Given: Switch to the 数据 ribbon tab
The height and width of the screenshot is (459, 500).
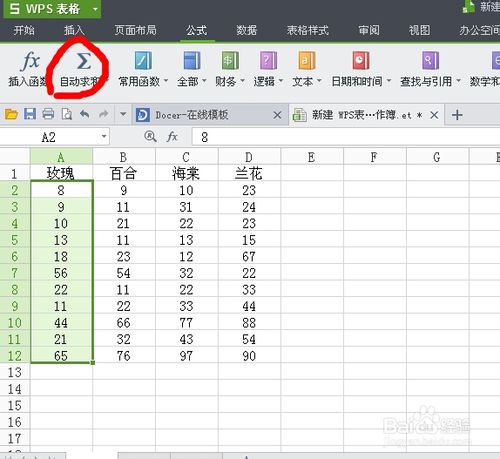Looking at the screenshot, I should (247, 31).
